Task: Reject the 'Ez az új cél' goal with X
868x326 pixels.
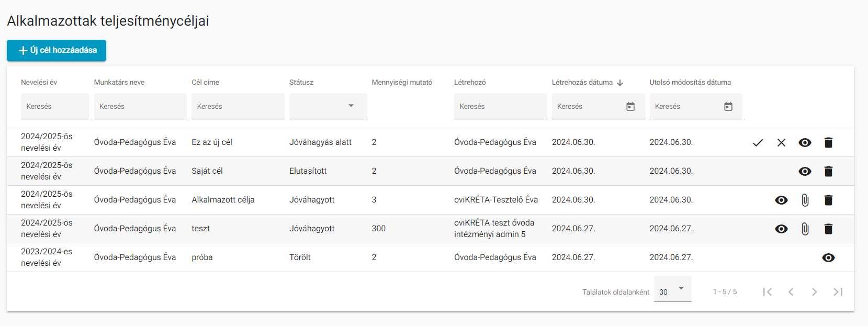Action: [781, 142]
